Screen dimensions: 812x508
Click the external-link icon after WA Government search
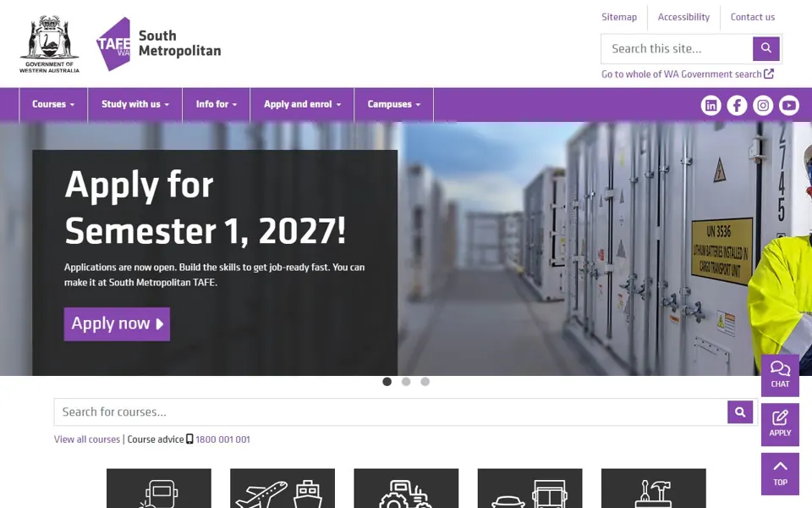tap(769, 74)
